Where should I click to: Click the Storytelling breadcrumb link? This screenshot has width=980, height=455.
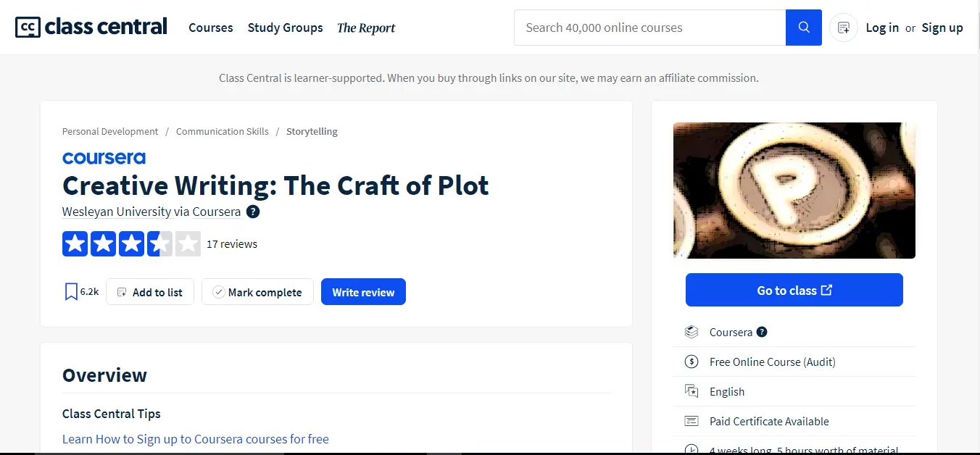pyautogui.click(x=312, y=131)
